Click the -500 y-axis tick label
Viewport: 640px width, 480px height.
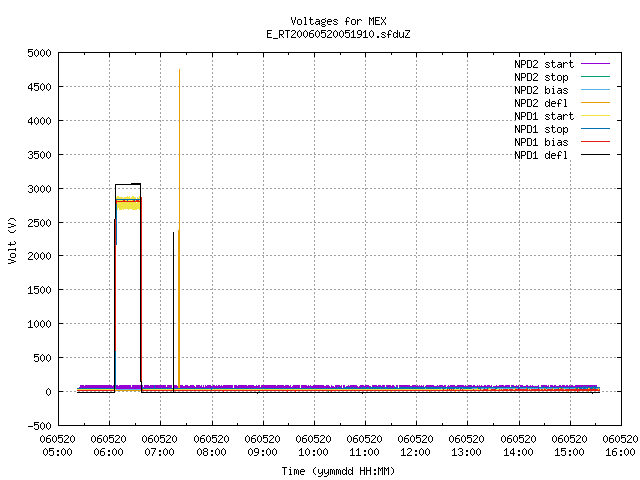tap(39, 426)
